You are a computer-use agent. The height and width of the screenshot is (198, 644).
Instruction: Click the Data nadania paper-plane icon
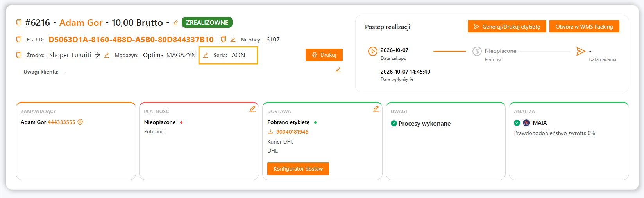pyautogui.click(x=581, y=51)
